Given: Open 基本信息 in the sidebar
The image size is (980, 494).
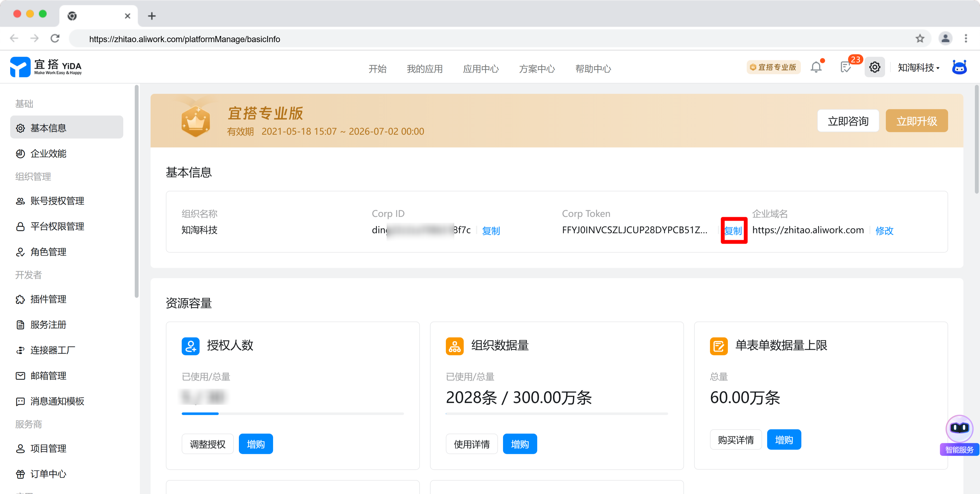Looking at the screenshot, I should click(x=67, y=127).
